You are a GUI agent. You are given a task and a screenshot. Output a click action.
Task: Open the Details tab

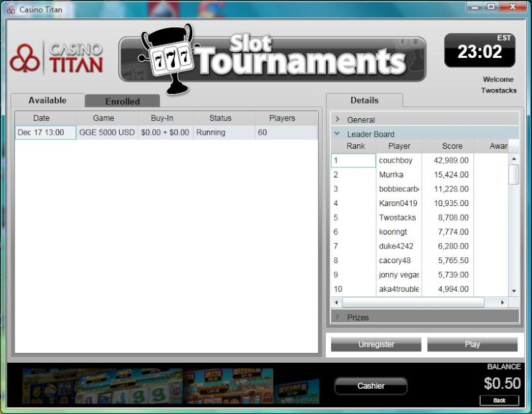(x=364, y=100)
